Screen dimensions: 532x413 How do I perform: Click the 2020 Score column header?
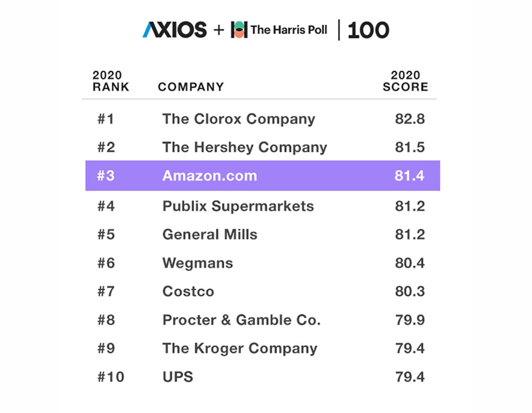tap(405, 81)
